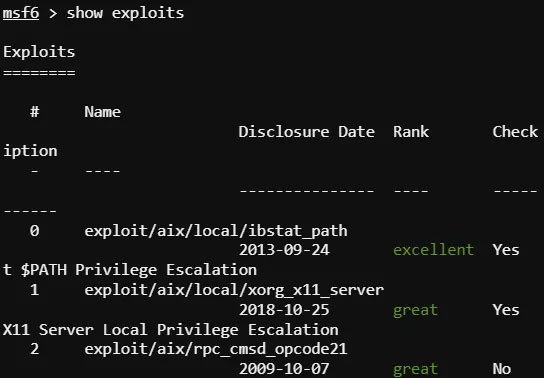
Task: Click 'Yes' check value for ibstat_path
Action: [506, 250]
